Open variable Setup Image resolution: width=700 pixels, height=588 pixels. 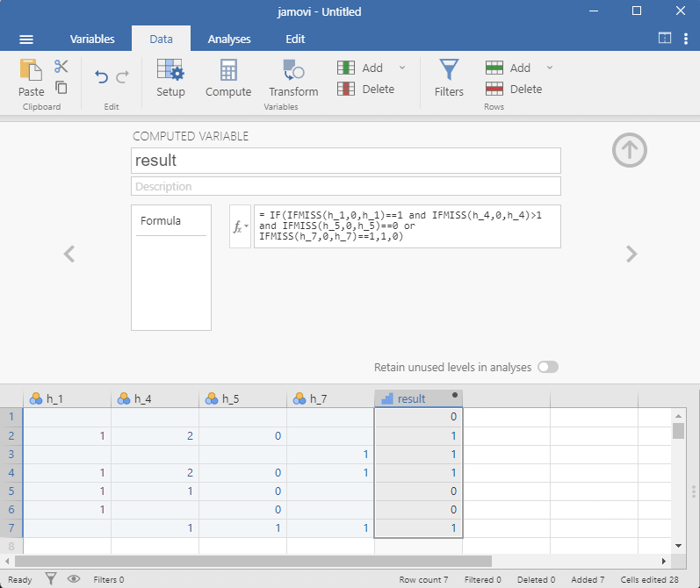pos(170,77)
